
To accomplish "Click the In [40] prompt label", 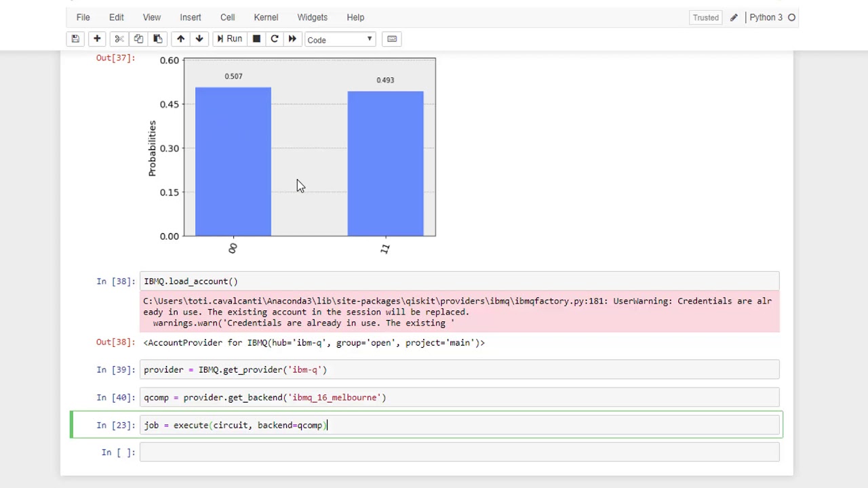I will [x=116, y=398].
